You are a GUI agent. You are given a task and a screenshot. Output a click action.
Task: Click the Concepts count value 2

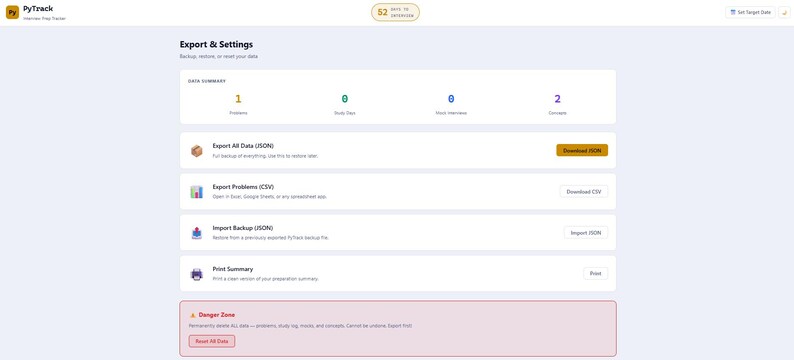558,99
